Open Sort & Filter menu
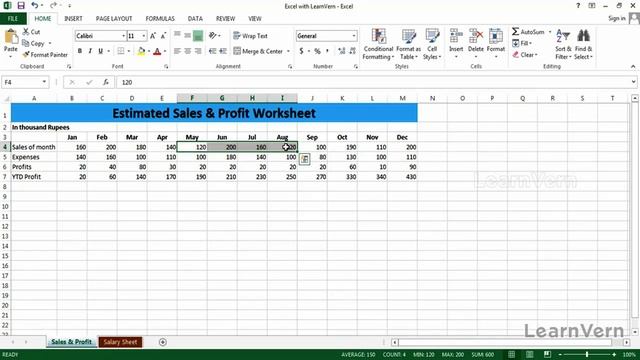 pyautogui.click(x=563, y=44)
